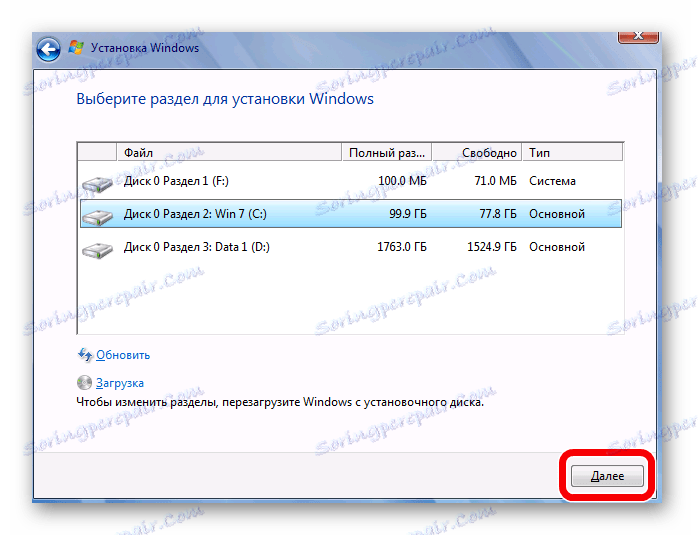Open the Обновить link
The width and height of the screenshot is (698, 535).
[x=123, y=355]
